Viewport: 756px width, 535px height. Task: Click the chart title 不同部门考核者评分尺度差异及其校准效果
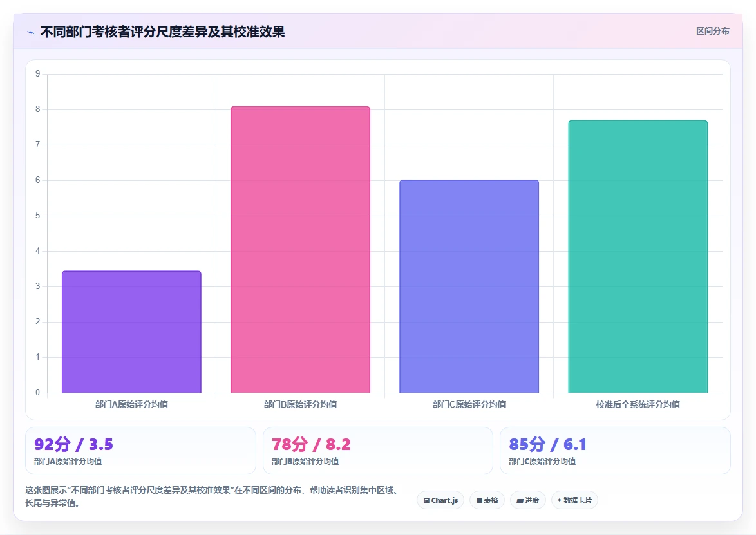coord(162,32)
